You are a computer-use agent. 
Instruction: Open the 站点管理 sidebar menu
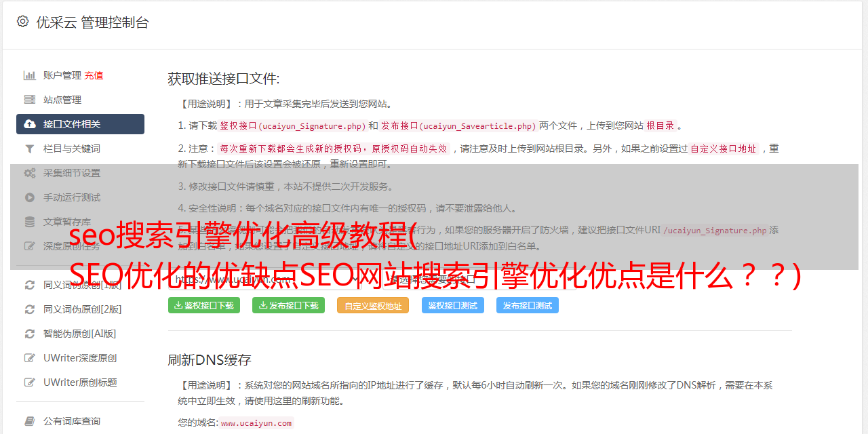tap(80, 100)
